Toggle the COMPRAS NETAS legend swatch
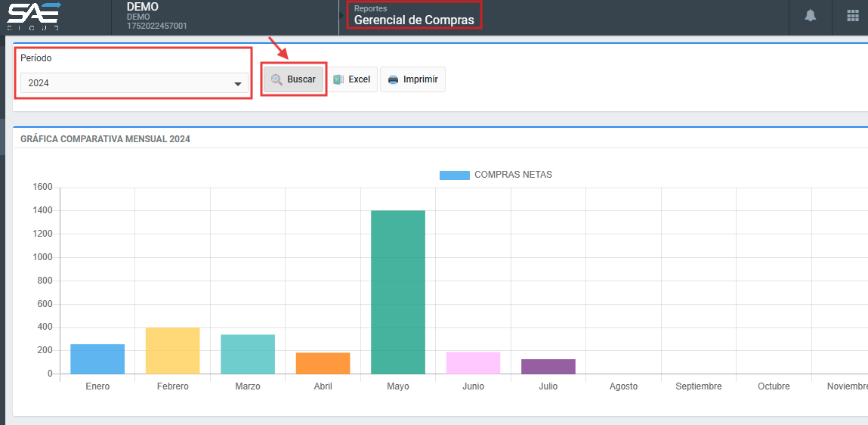 [454, 175]
